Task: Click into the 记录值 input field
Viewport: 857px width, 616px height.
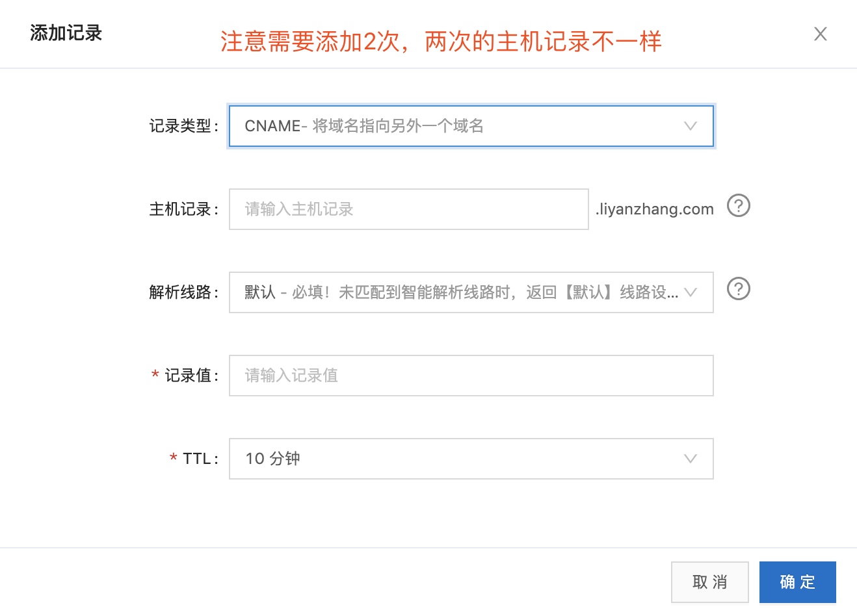Action: (471, 376)
